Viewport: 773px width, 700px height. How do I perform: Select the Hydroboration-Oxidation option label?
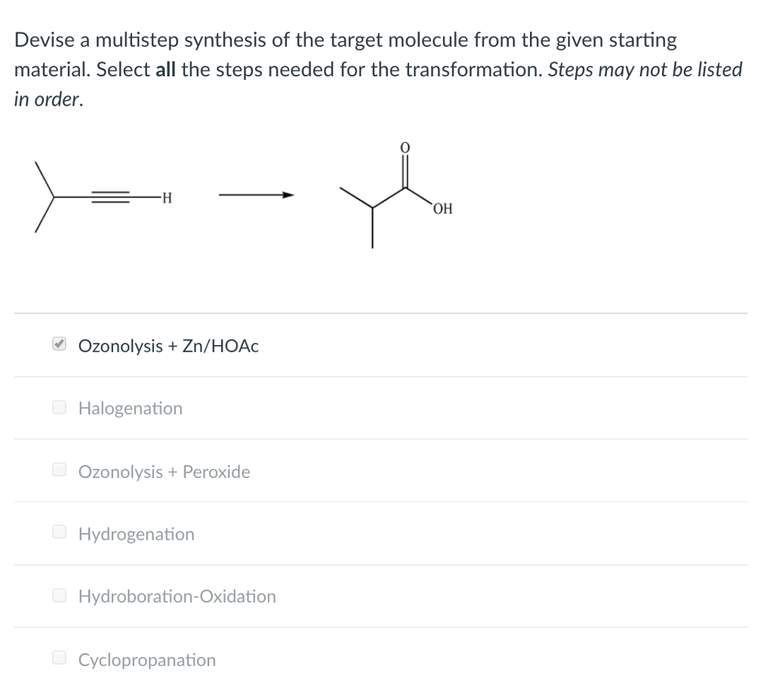[x=177, y=596]
